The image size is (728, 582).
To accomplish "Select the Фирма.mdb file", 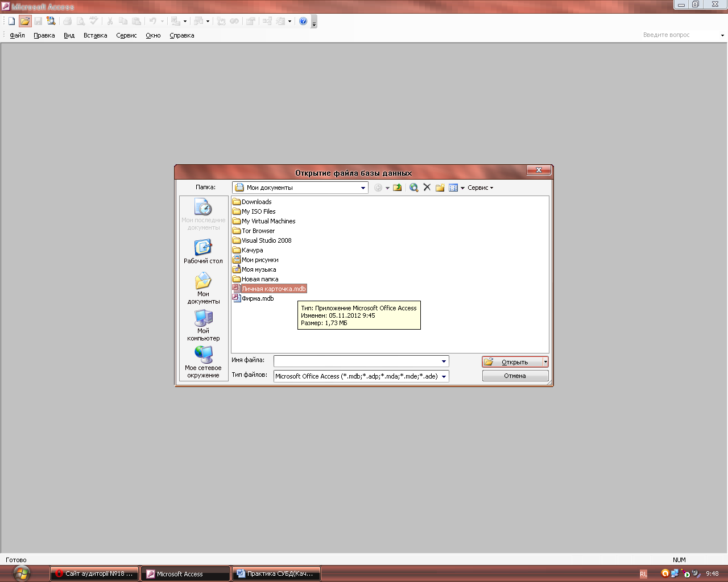I will pyautogui.click(x=253, y=298).
